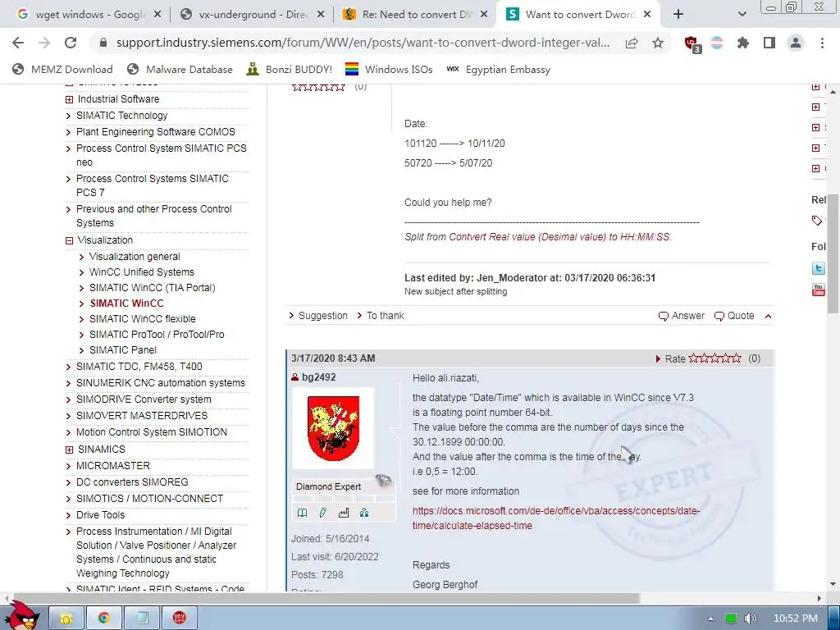The width and height of the screenshot is (840, 630).
Task: Click Quote to quote the post
Action: 734,316
